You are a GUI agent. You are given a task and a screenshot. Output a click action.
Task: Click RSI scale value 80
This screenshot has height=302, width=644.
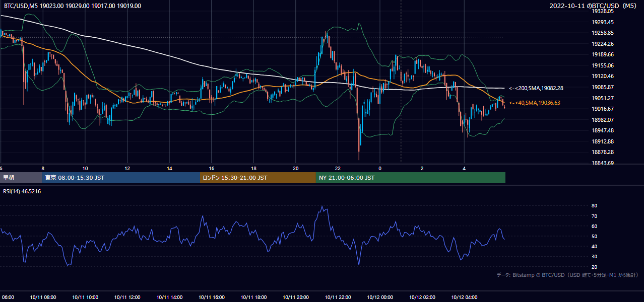tap(595, 206)
